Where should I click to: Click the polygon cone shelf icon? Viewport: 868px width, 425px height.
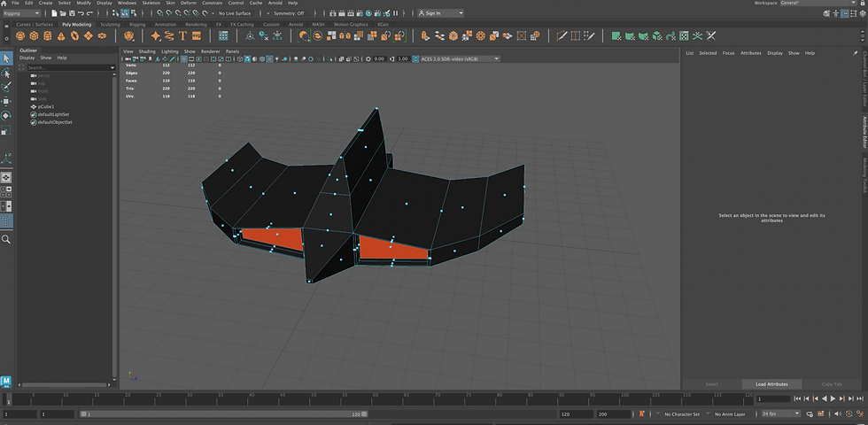click(x=59, y=36)
